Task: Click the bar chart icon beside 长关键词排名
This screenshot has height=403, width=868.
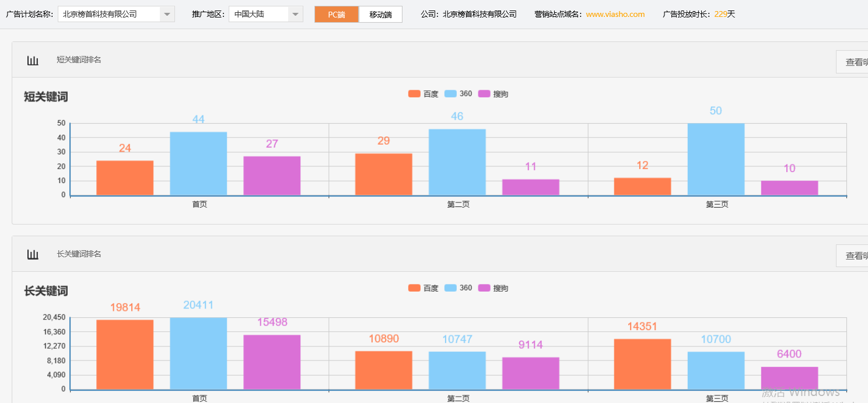Action: pyautogui.click(x=33, y=254)
